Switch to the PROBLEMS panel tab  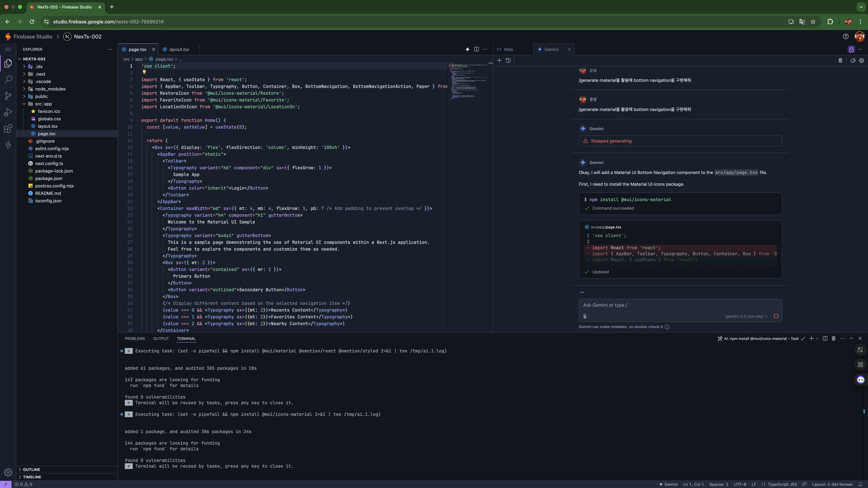(135, 339)
